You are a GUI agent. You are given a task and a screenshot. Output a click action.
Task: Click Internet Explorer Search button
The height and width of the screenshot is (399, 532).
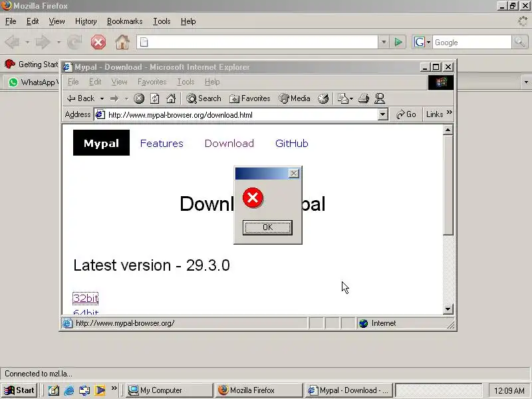click(203, 98)
